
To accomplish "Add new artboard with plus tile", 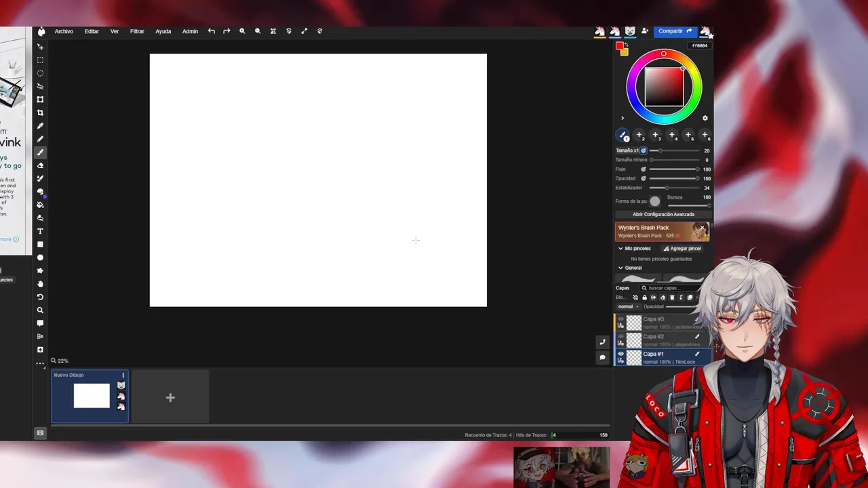I will [170, 398].
